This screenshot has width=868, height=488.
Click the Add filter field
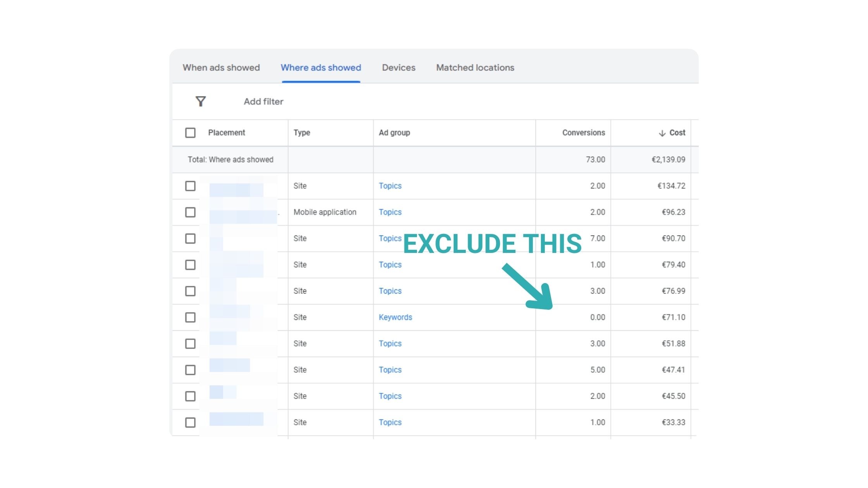(x=263, y=101)
